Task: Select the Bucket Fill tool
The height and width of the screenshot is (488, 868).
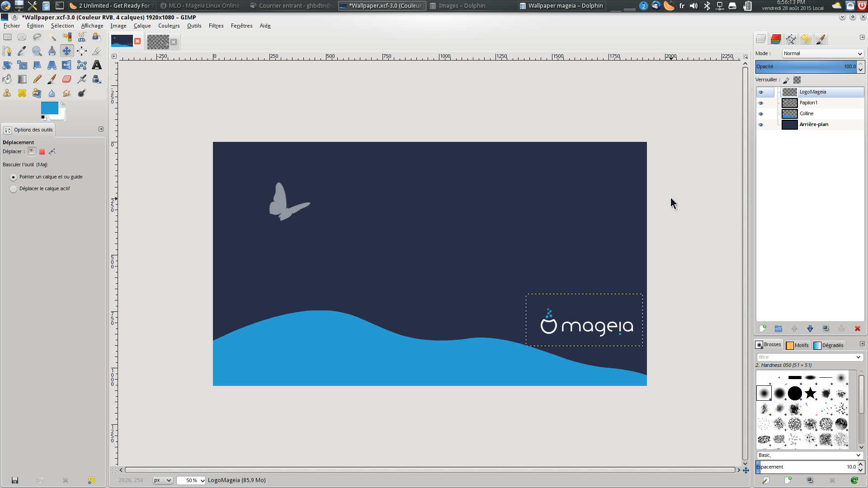Action: tap(7, 79)
